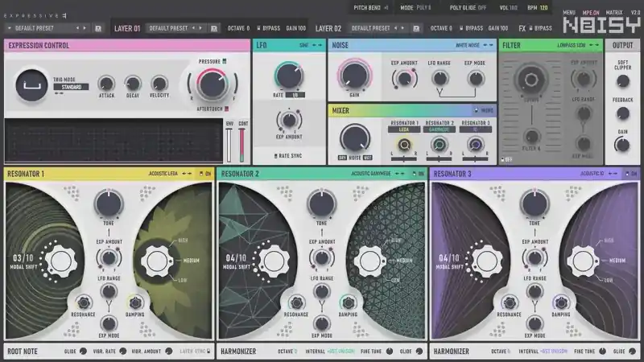Toggle Layer 02 Bypass
This screenshot has height=362, width=644.
pos(471,28)
